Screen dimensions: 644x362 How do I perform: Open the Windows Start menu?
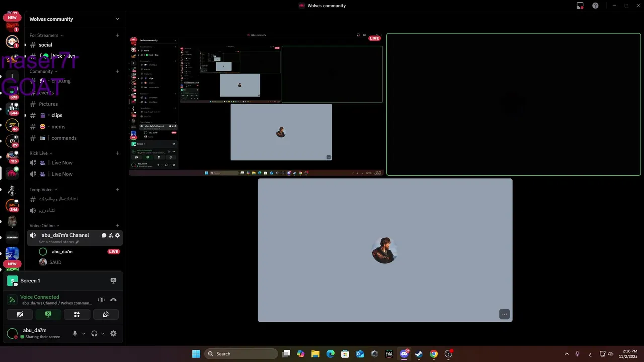pos(196,354)
